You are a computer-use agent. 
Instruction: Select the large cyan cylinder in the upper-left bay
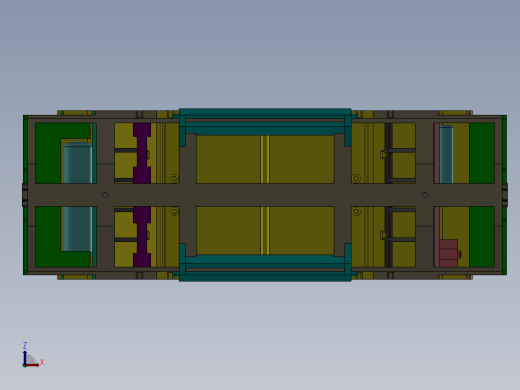pyautogui.click(x=78, y=162)
